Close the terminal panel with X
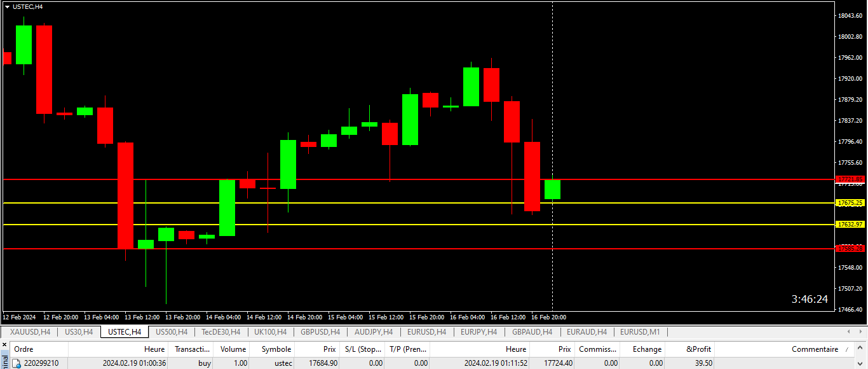 [x=4, y=344]
